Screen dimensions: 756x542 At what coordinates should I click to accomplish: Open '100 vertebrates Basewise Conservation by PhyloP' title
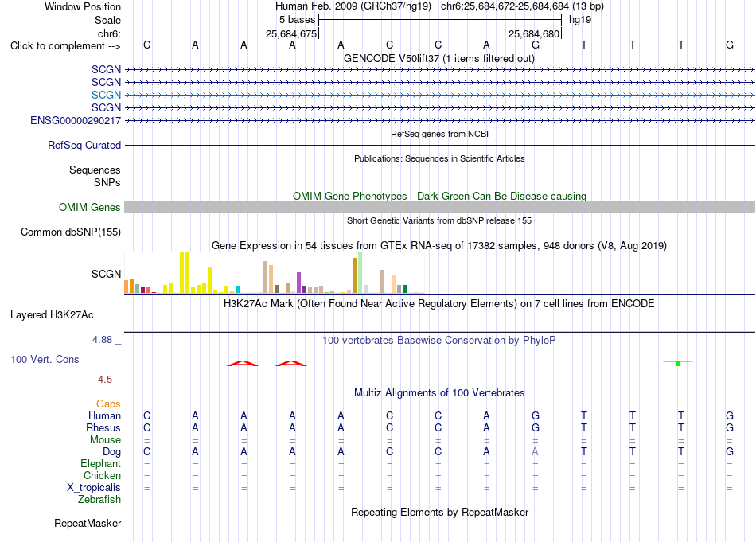[x=439, y=341]
